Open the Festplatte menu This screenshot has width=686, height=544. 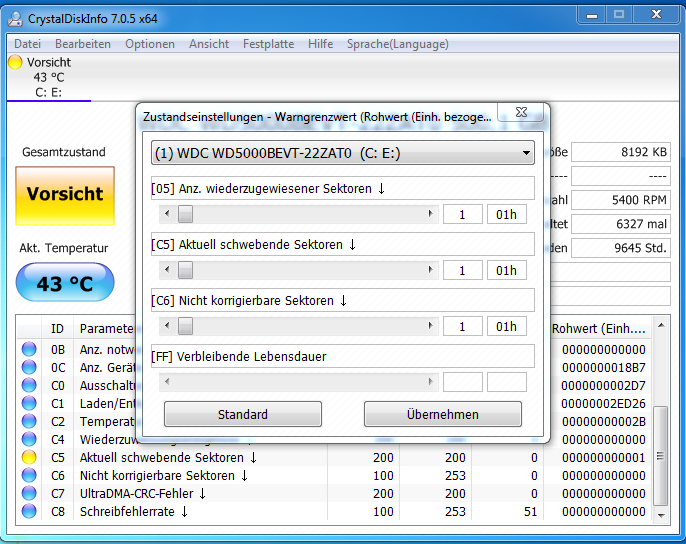tap(268, 44)
